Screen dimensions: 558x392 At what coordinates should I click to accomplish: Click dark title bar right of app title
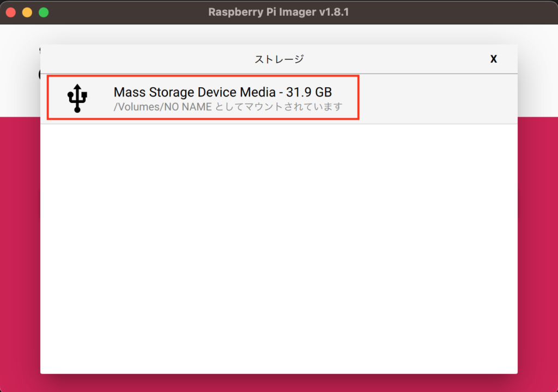coord(452,12)
